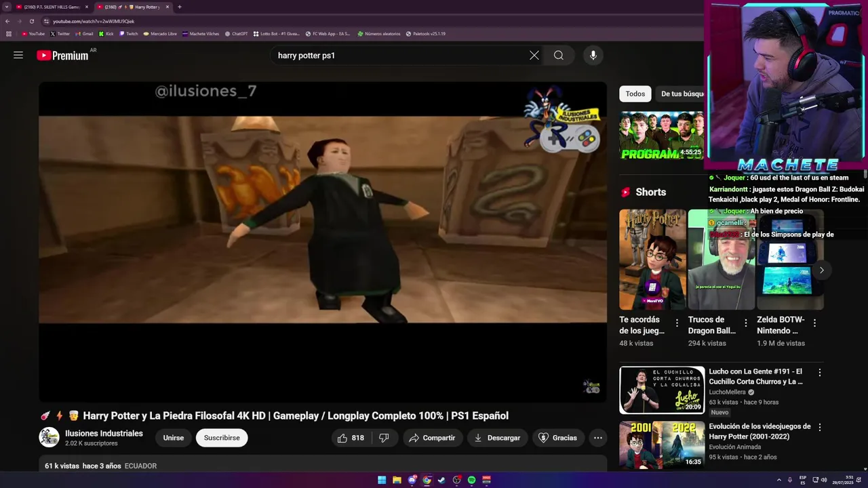Open Ilusiones Industriales channel avatar

tap(49, 437)
